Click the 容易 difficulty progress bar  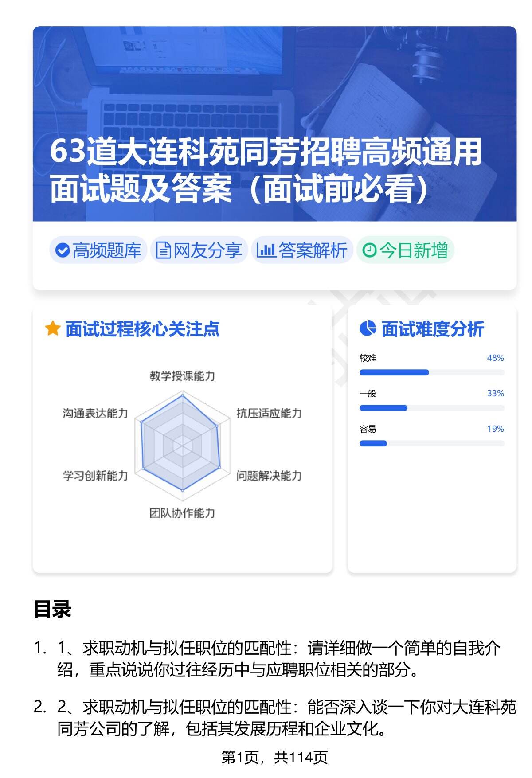[431, 443]
